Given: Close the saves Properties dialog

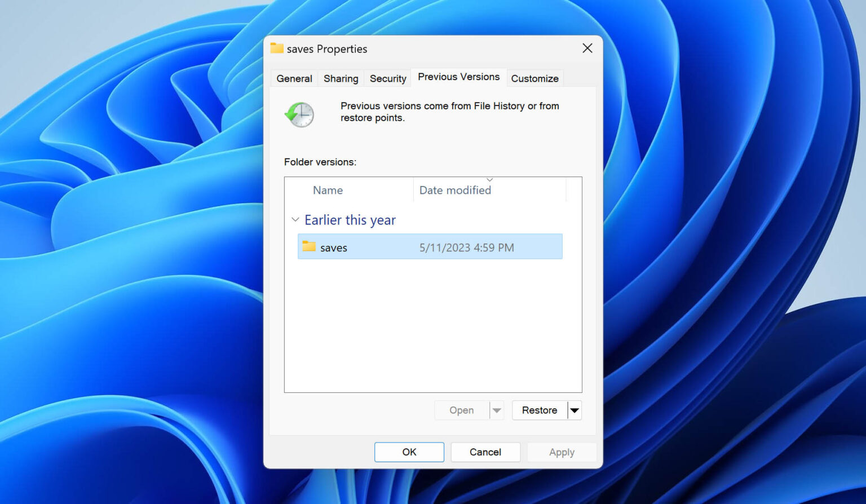Looking at the screenshot, I should [587, 48].
